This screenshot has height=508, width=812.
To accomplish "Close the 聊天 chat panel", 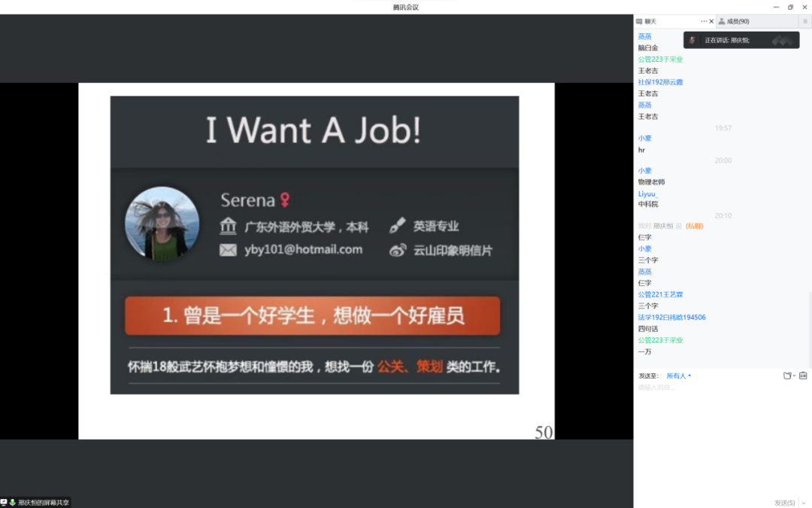I will [x=711, y=22].
